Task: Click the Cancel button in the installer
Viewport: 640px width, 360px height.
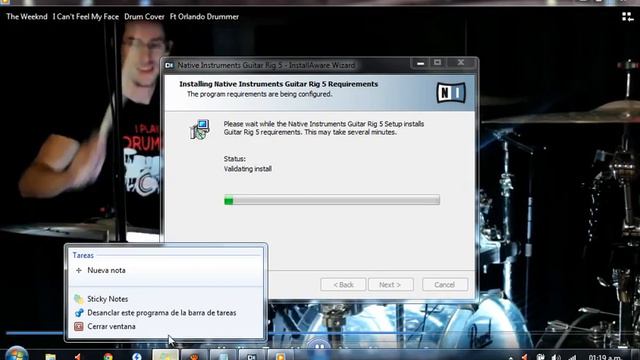Action: coord(445,284)
